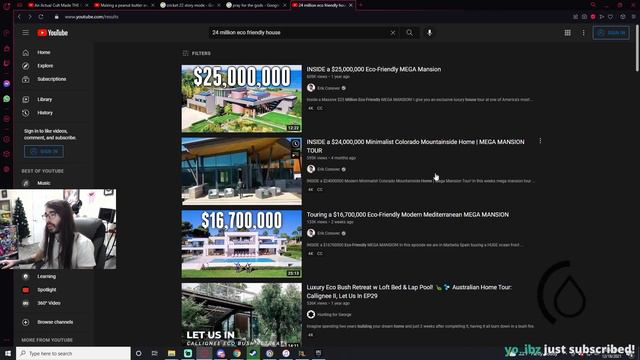The height and width of the screenshot is (360, 640).
Task: Click title Luxury Eco Bush Retreat w Loft Bed
Action: [x=409, y=291]
